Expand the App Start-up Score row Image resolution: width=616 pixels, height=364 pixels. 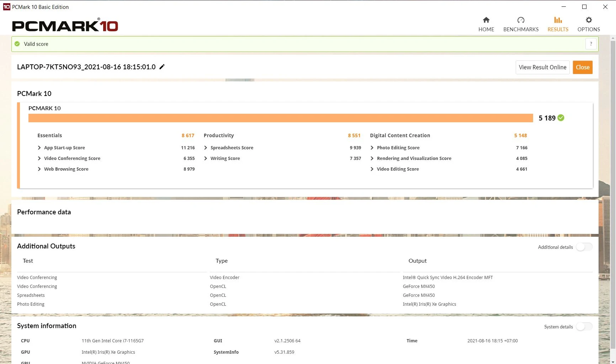[39, 148]
